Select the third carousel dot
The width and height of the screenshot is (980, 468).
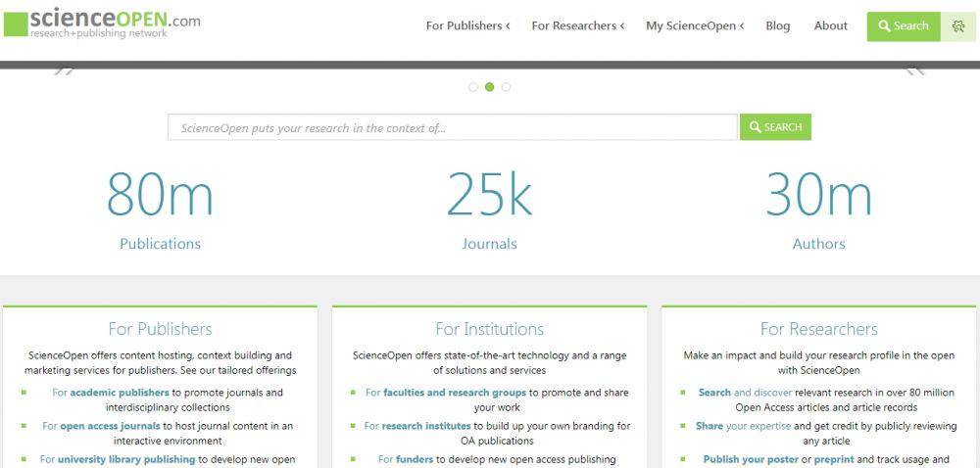coord(506,87)
